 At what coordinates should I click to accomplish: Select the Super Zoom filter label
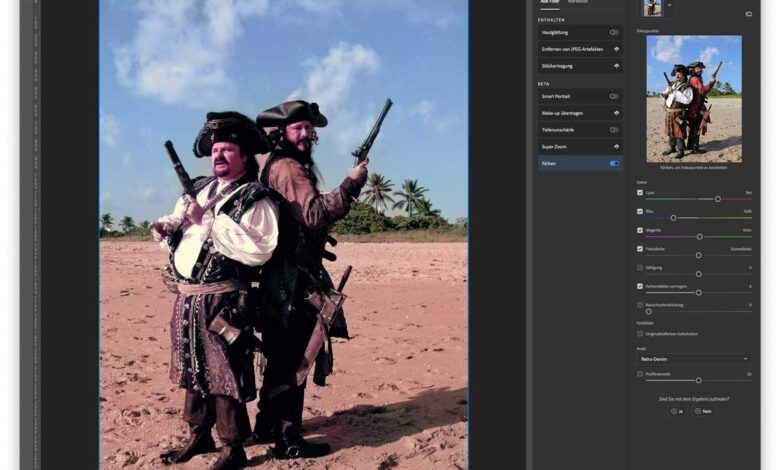[554, 147]
